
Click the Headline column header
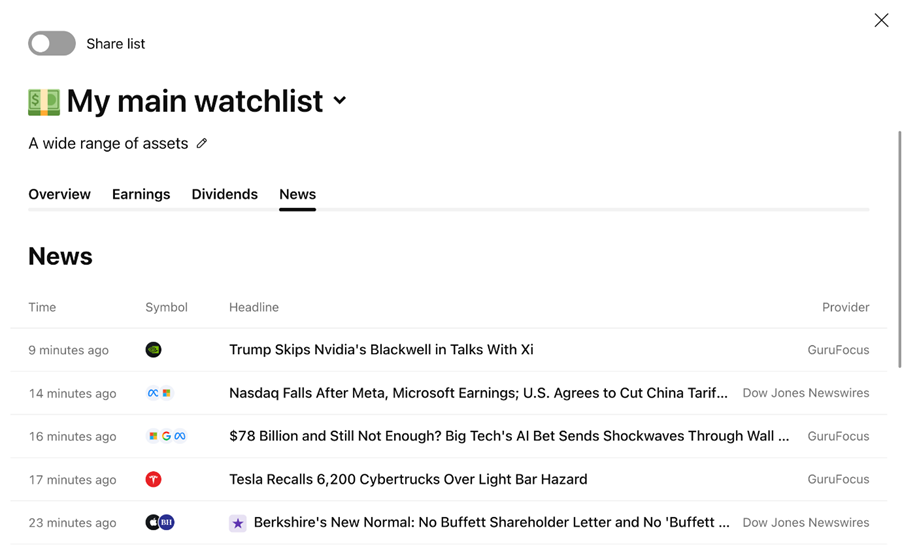(254, 307)
